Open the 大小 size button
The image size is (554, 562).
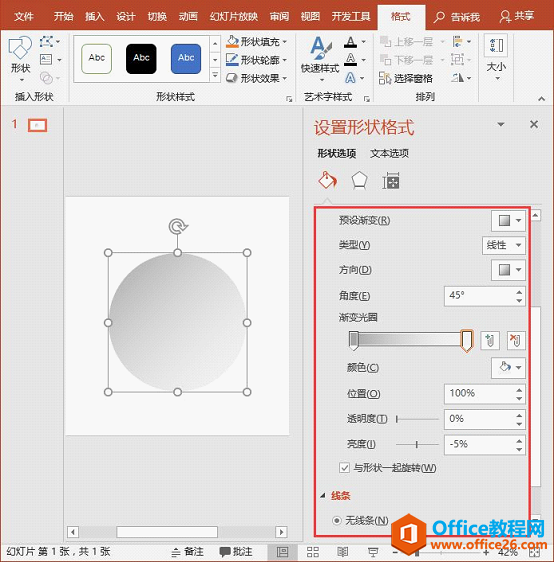click(x=496, y=57)
